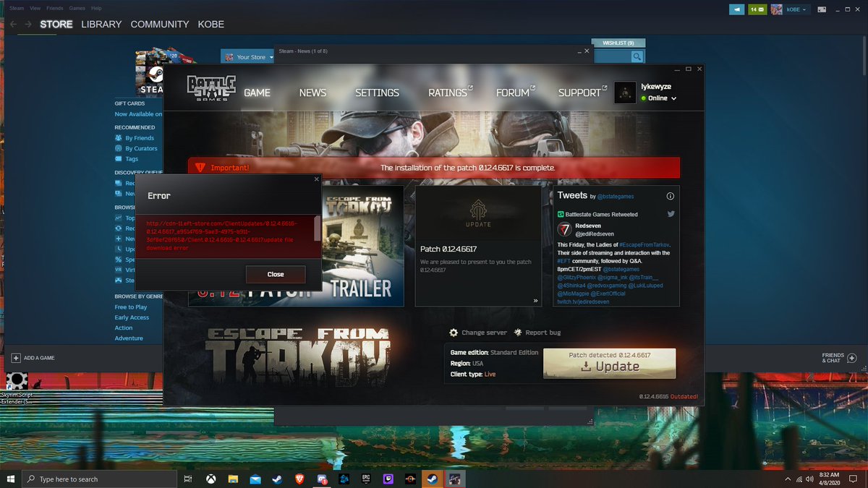Viewport: 868px width, 488px height.
Task: Click the Update button in launcher
Action: (x=610, y=363)
